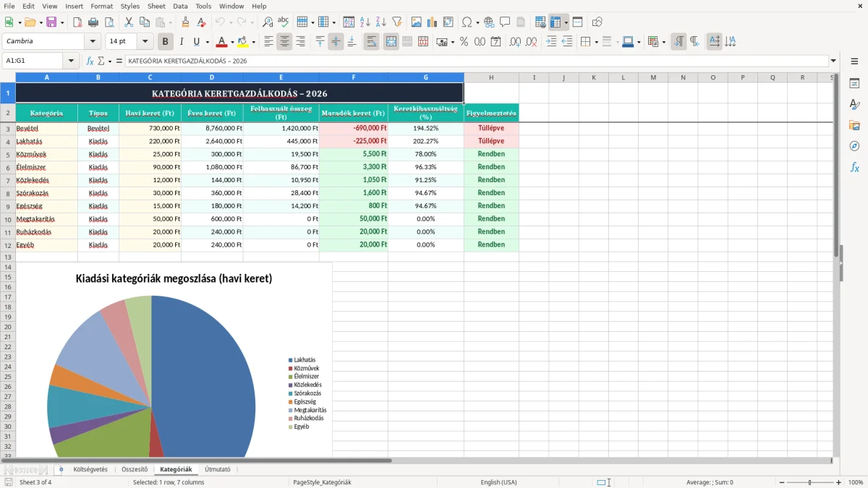Click the Copy icon
The height and width of the screenshot is (488, 868).
[145, 22]
